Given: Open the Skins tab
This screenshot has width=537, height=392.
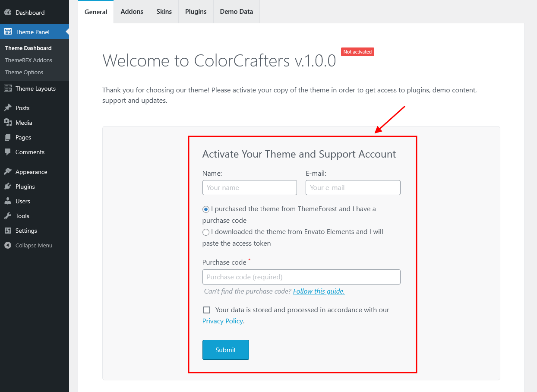Looking at the screenshot, I should pyautogui.click(x=164, y=12).
